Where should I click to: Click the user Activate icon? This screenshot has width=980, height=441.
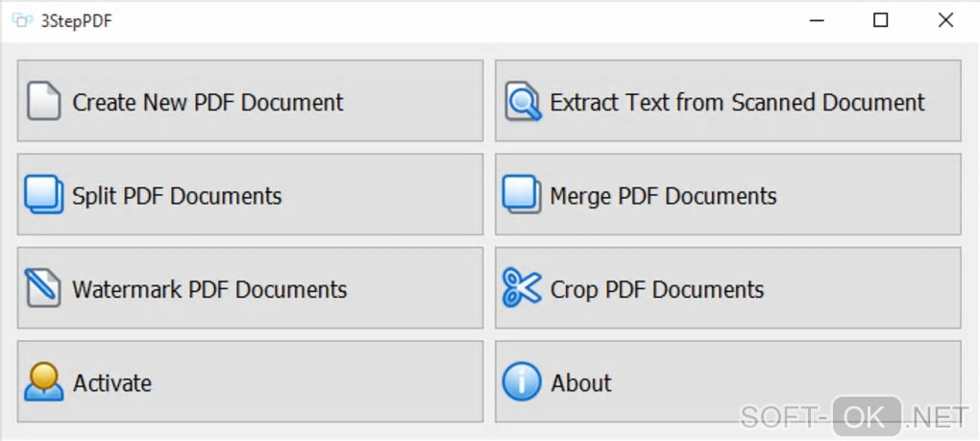pos(44,381)
